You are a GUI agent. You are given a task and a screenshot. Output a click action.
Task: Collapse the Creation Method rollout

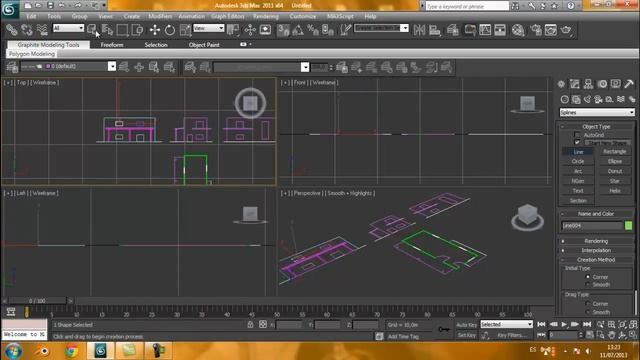[x=596, y=260]
